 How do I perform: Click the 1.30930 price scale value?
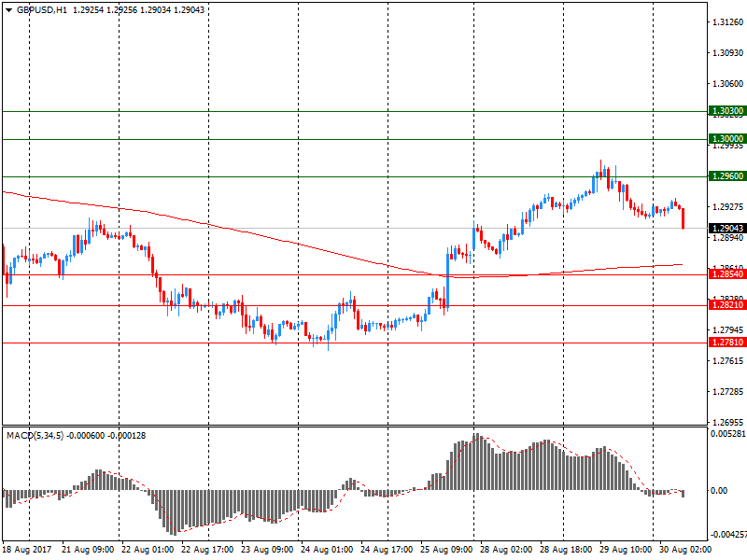(x=728, y=53)
